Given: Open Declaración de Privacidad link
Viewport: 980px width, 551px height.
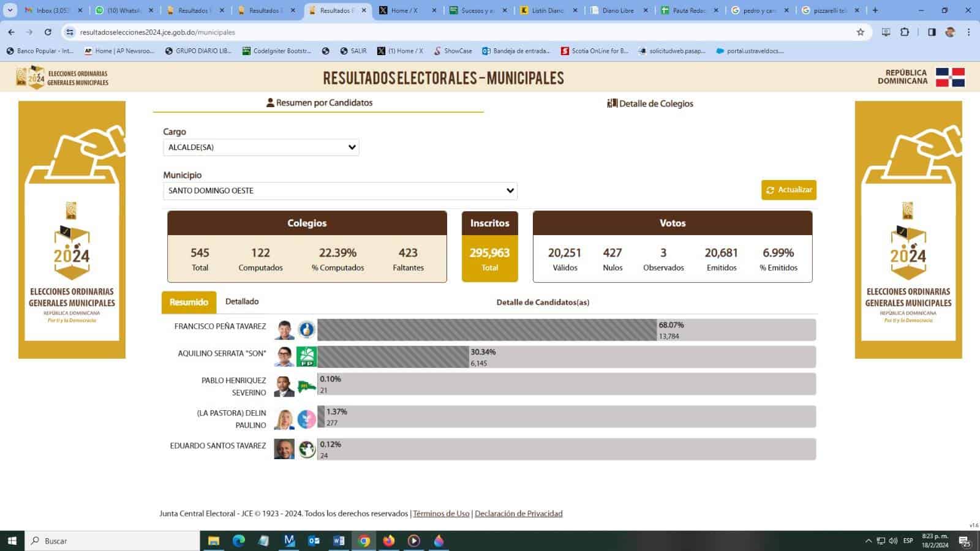Looking at the screenshot, I should point(518,514).
